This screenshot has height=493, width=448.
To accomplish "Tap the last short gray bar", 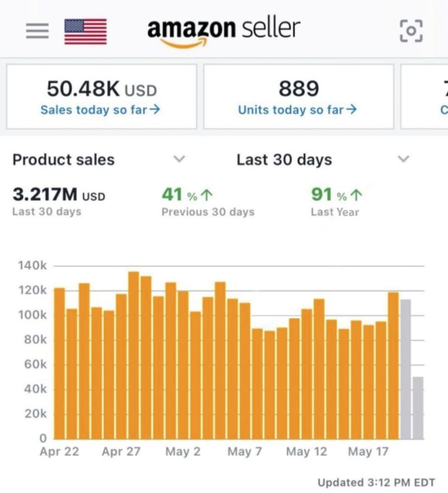I will point(418,408).
